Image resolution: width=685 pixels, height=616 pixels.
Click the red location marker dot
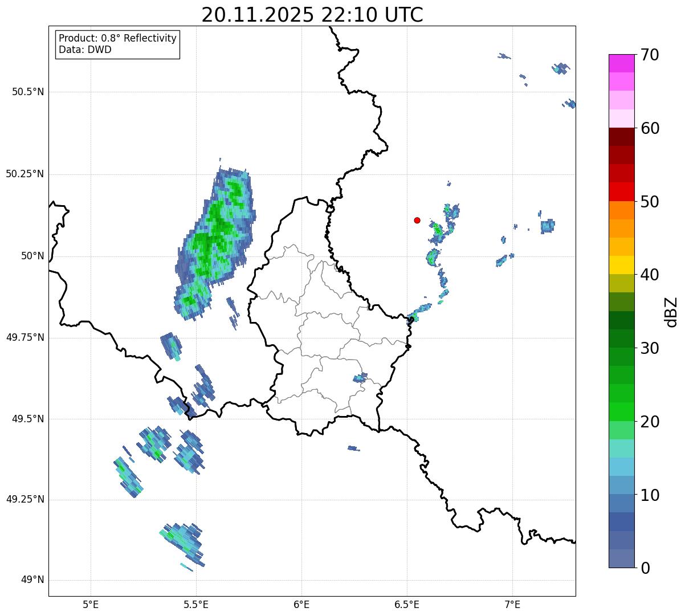(x=417, y=220)
